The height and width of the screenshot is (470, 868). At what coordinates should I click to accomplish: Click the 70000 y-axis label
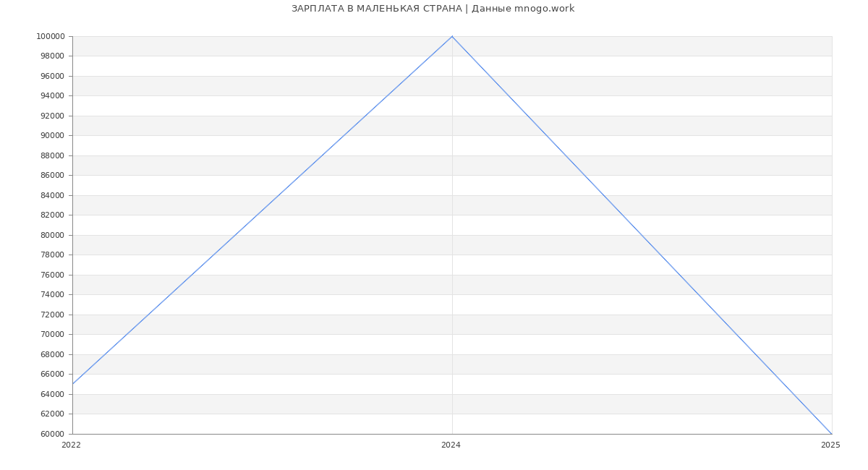52,335
